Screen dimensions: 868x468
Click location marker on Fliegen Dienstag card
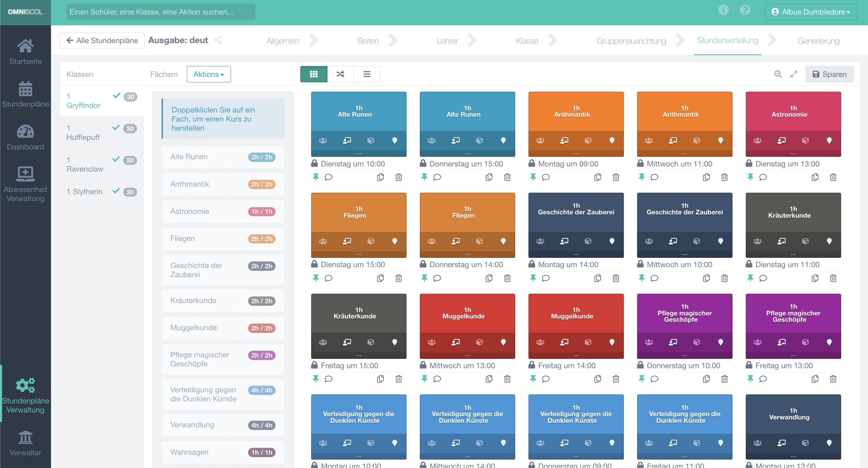click(x=394, y=241)
